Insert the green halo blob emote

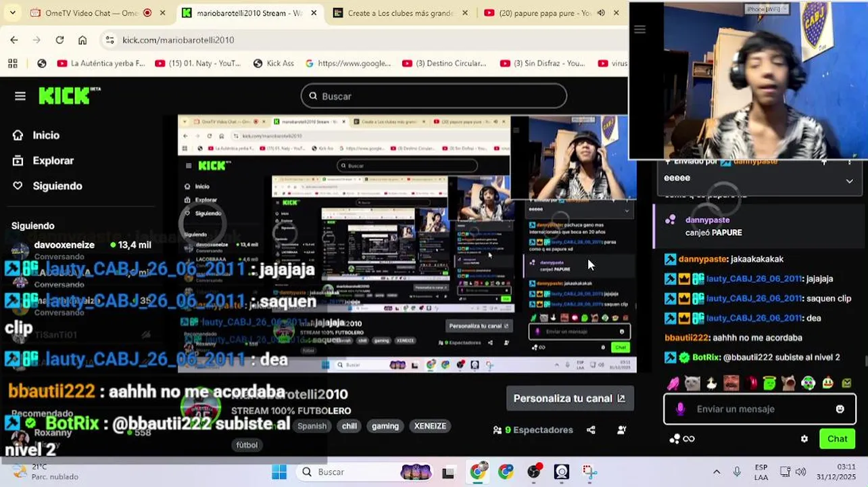(769, 384)
